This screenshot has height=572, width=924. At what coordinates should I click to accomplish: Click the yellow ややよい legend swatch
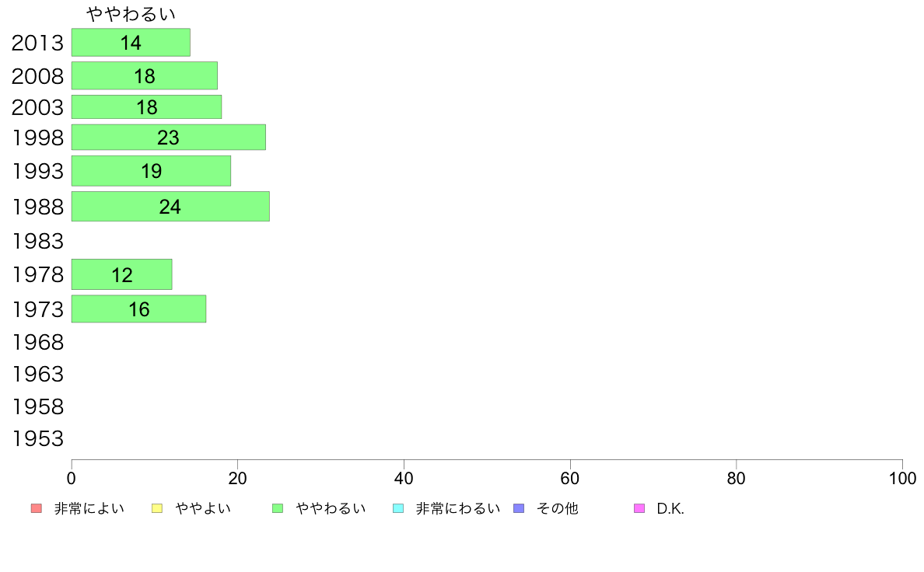tap(157, 508)
